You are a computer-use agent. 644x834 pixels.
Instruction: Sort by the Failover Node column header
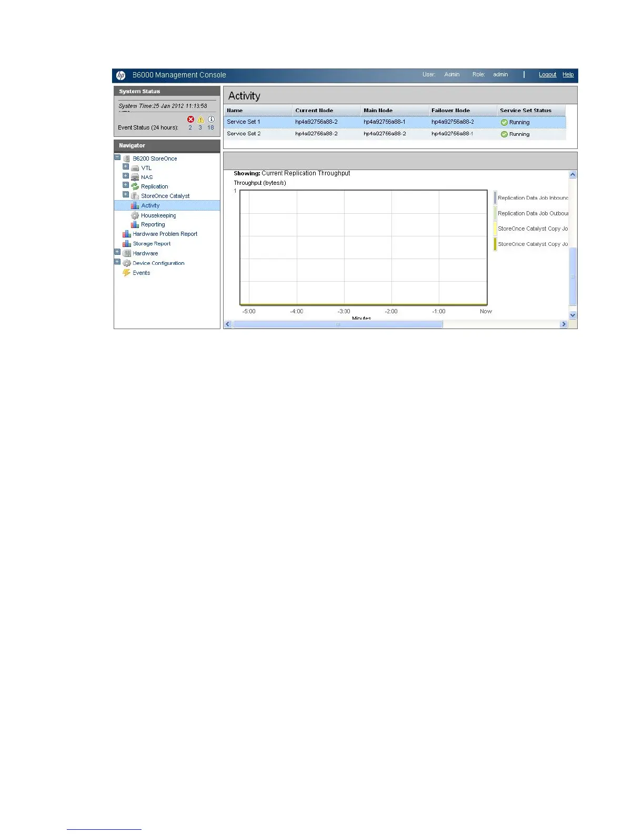click(x=463, y=111)
